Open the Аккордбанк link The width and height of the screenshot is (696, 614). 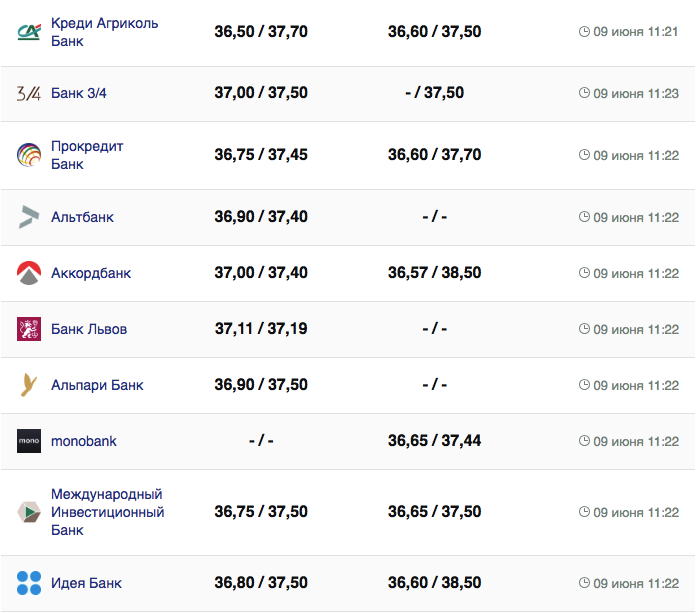point(91,273)
